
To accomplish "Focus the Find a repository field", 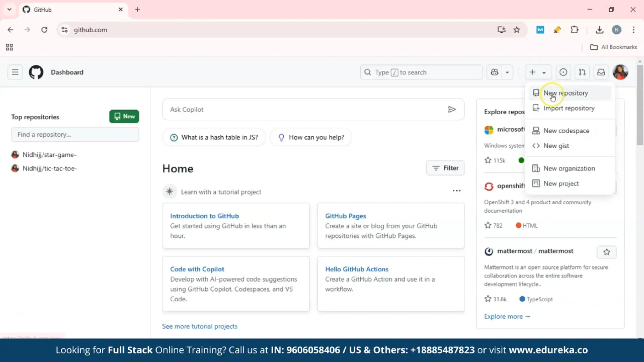I will pyautogui.click(x=75, y=134).
